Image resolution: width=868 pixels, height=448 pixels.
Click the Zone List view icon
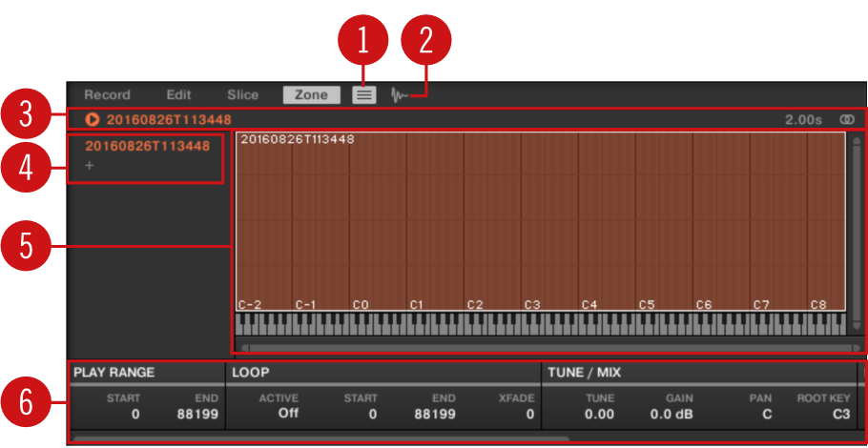click(x=364, y=95)
